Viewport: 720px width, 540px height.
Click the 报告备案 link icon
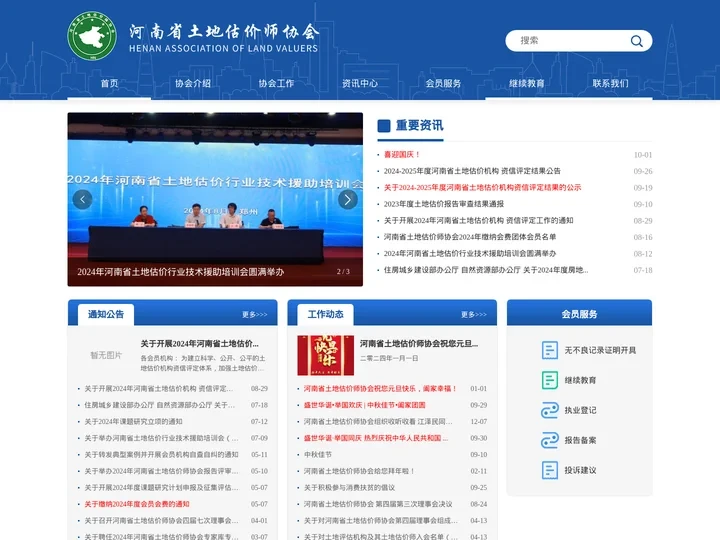550,440
